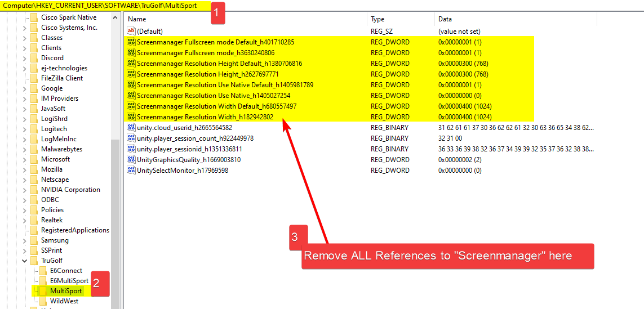
Task: Click the '0x00000300 (768)' data of Height Default
Action: tap(463, 63)
